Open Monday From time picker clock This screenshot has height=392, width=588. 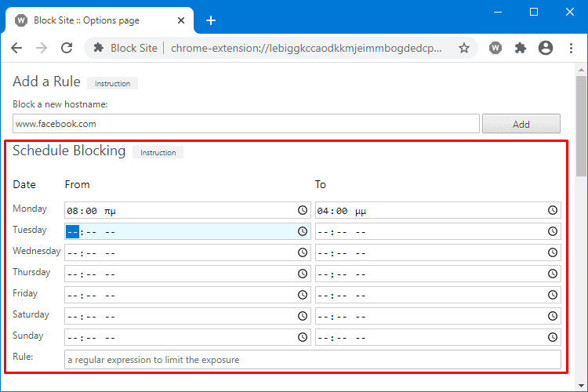click(303, 210)
